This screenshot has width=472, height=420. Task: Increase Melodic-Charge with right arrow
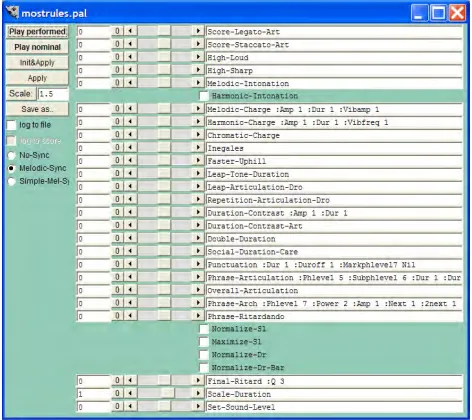(x=198, y=109)
